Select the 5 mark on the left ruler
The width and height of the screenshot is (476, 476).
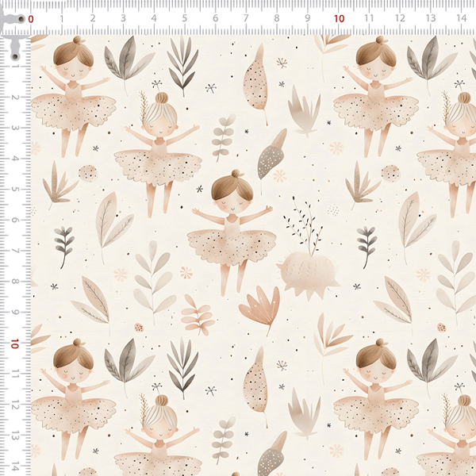[15, 190]
